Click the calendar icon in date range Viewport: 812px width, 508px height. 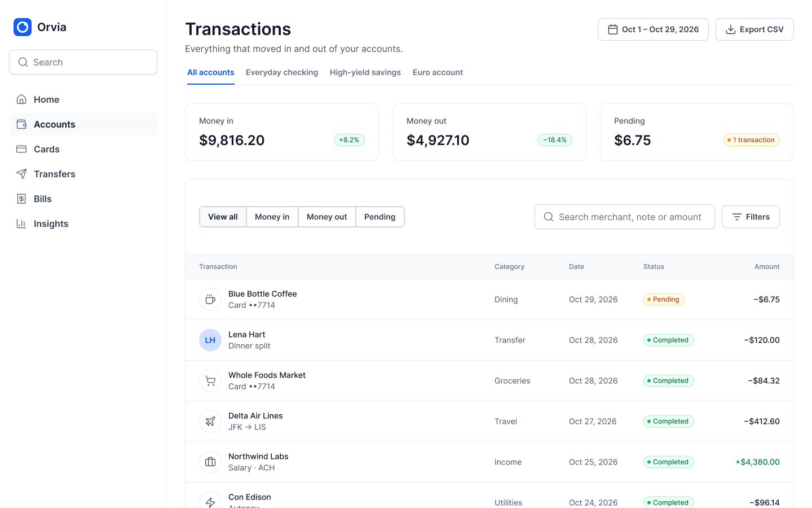613,29
